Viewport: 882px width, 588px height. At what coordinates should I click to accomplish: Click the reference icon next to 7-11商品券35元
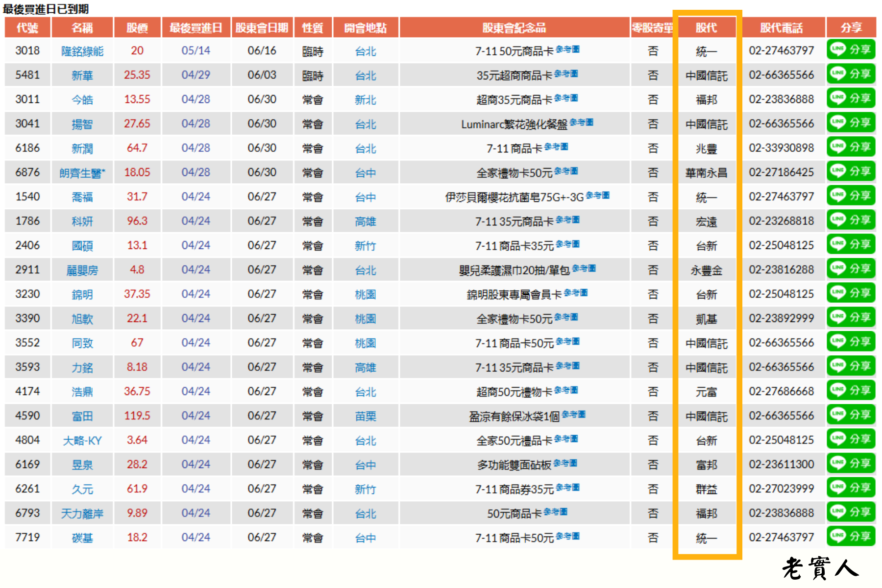pos(568,487)
